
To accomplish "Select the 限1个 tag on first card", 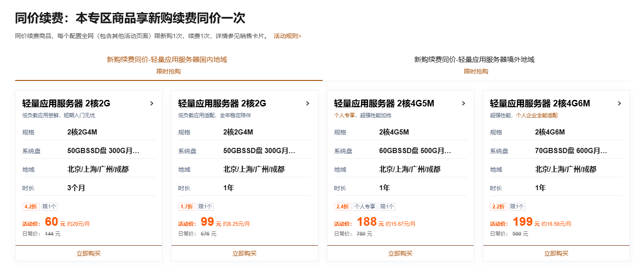I will [x=50, y=207].
